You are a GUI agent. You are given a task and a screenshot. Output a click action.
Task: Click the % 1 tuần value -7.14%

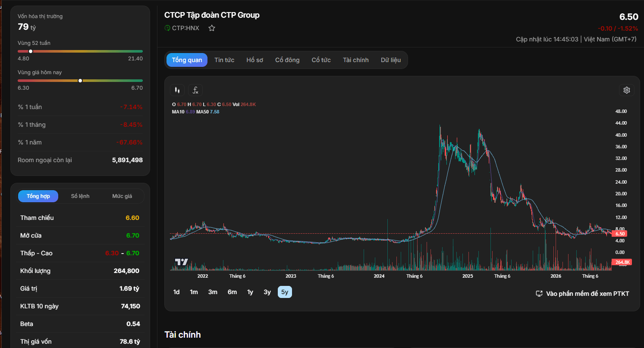coord(131,107)
